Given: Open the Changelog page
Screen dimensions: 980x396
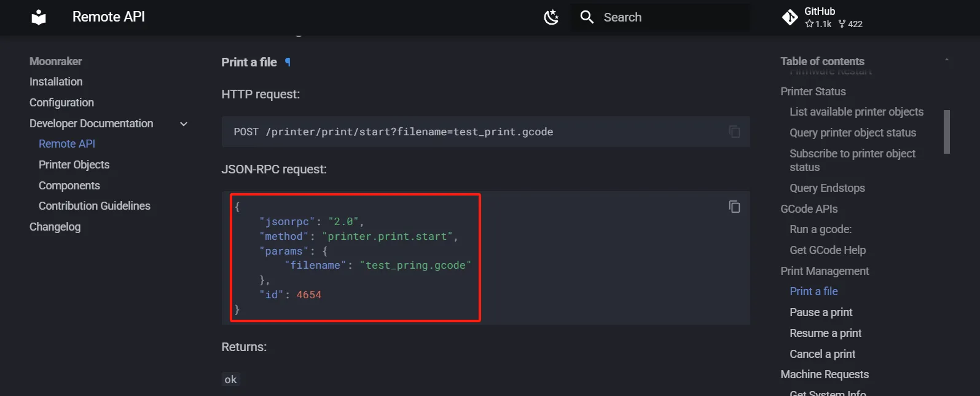Looking at the screenshot, I should [55, 227].
